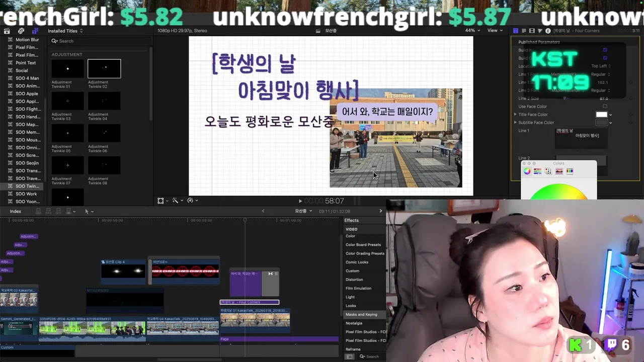Screen dimensions: 644x362
Task: Open the 모산중 project name dropdown in timeline
Action: click(303, 211)
